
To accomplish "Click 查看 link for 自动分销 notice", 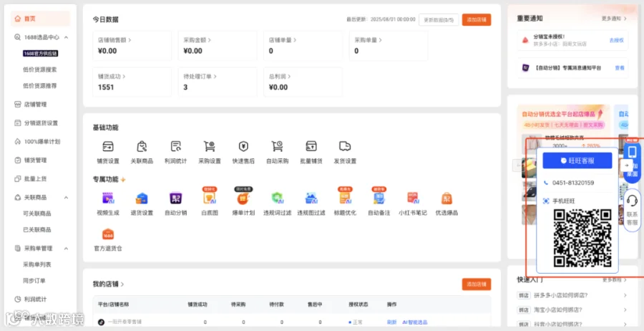I will [620, 67].
